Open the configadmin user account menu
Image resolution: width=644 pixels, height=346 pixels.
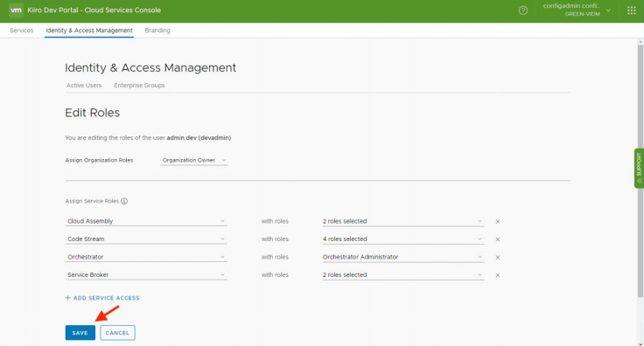577,10
